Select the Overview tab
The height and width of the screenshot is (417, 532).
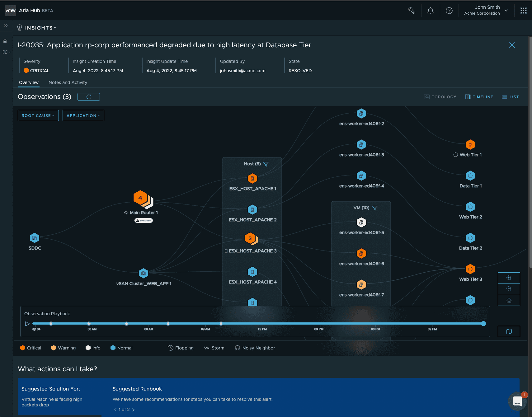29,82
